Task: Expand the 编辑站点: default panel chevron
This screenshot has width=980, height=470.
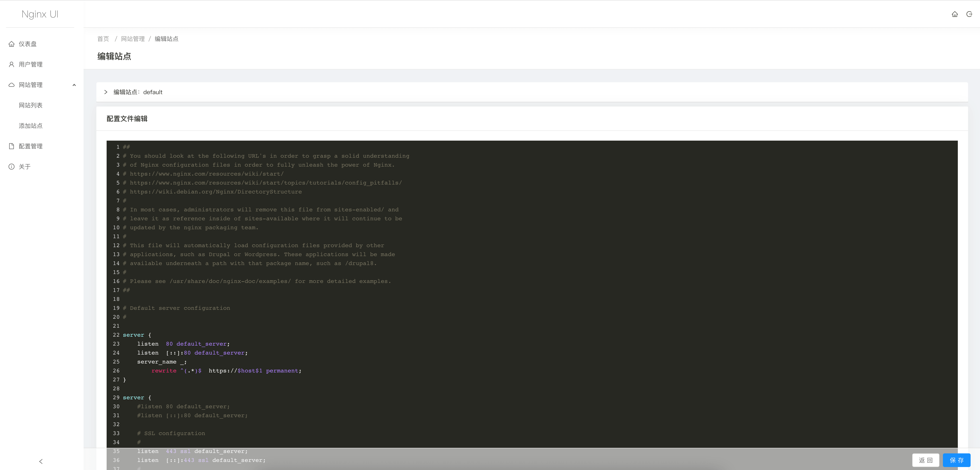Action: (106, 92)
